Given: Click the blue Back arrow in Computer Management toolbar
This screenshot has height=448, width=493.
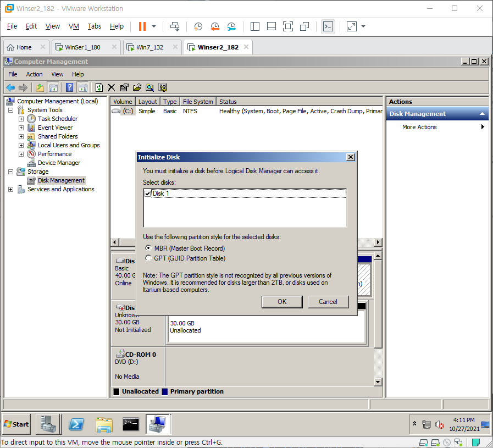Looking at the screenshot, I should 10,87.
